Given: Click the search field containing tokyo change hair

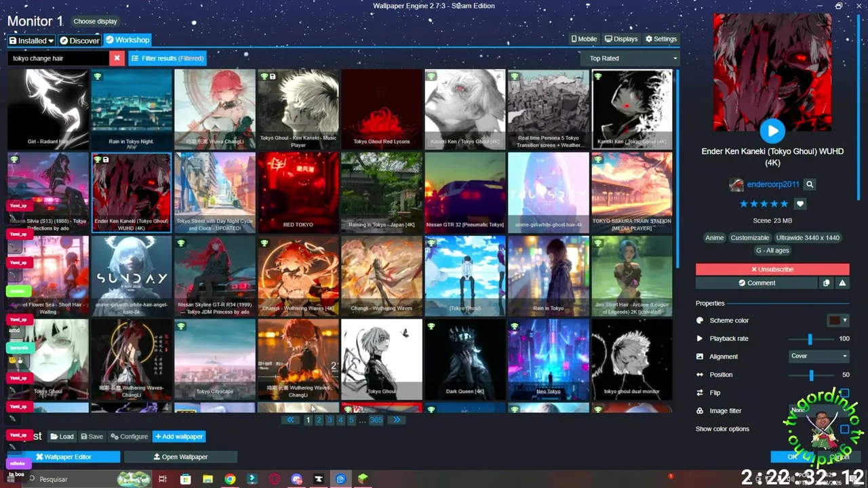Looking at the screenshot, I should click(x=58, y=58).
